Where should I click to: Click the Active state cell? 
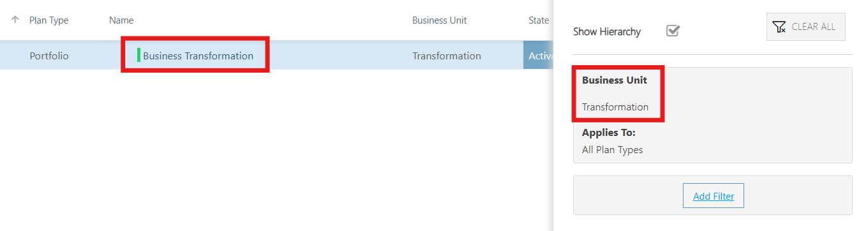(x=539, y=56)
